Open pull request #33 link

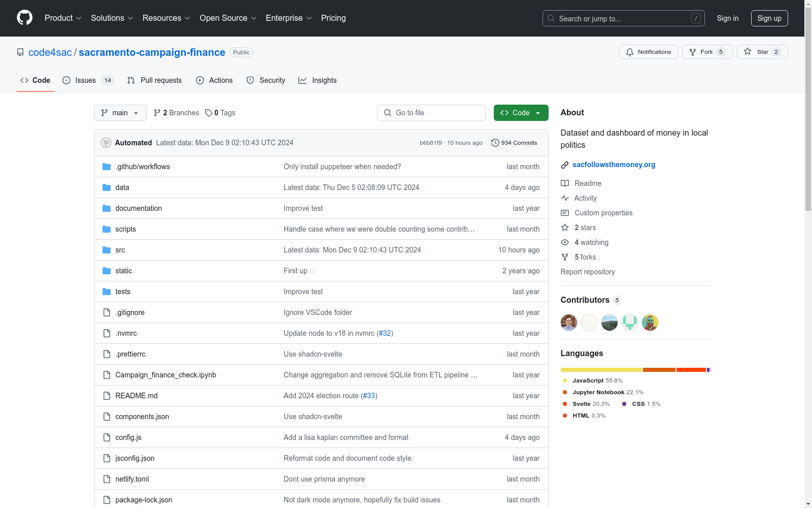369,396
